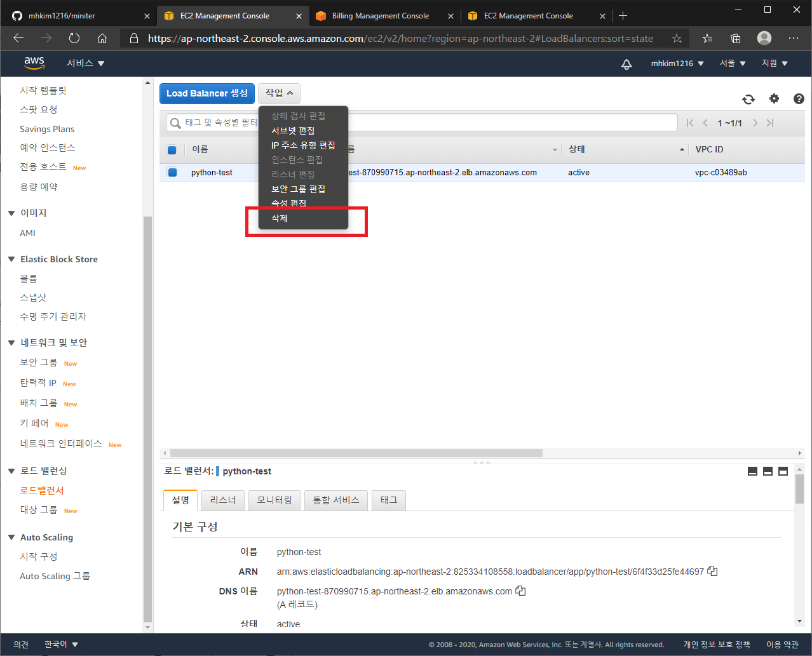Open the 서비스 services dropdown
Screen dimensions: 812x656
pos(86,64)
